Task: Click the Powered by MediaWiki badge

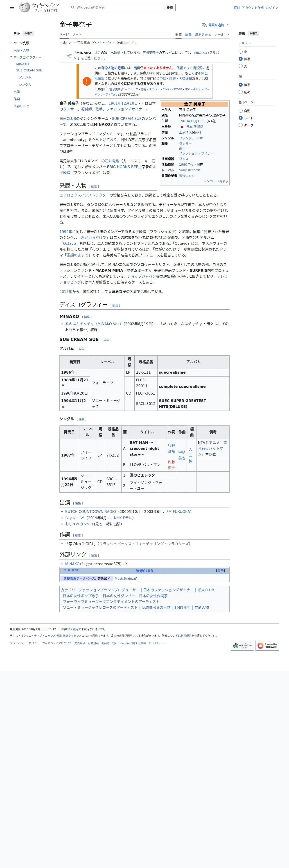Action: point(267,646)
